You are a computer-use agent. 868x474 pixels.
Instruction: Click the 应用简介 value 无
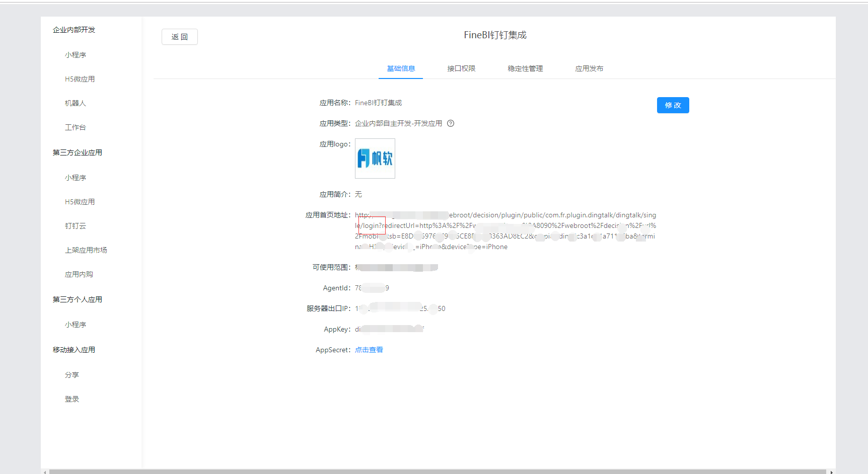pyautogui.click(x=358, y=194)
